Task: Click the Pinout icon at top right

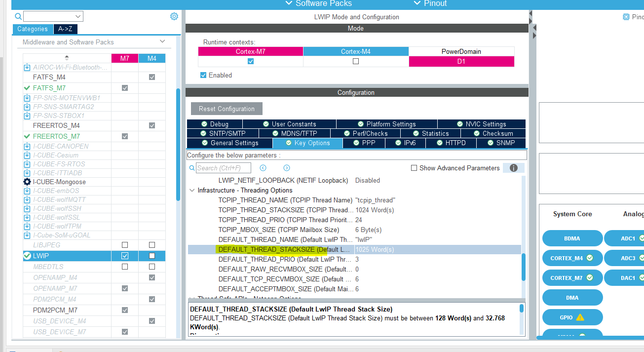Action: (x=626, y=16)
